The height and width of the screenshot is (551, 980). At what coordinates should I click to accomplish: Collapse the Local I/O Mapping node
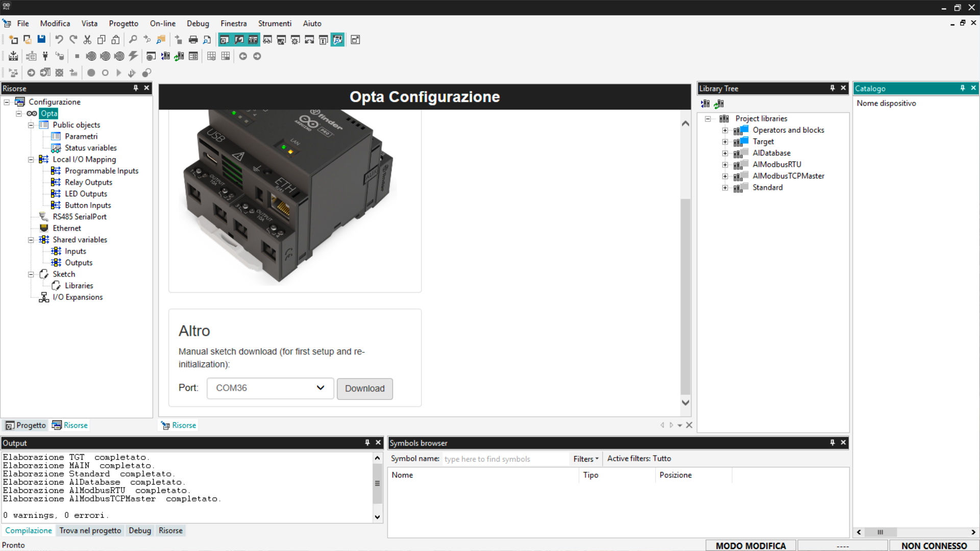coord(31,160)
